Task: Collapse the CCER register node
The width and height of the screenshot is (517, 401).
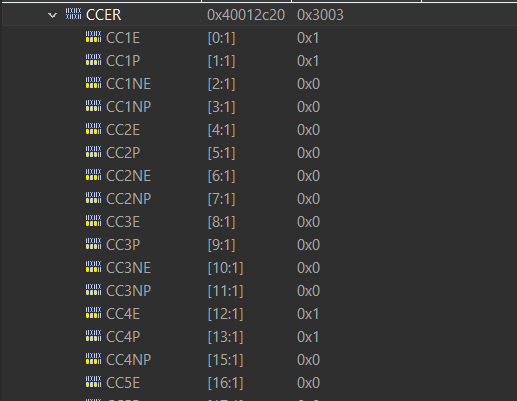Action: [52, 15]
